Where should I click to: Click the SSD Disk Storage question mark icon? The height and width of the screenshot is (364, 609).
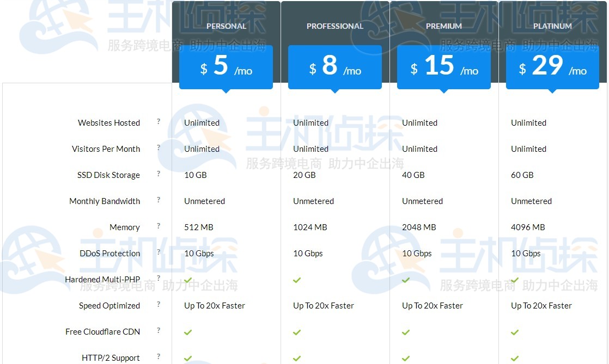click(x=158, y=175)
